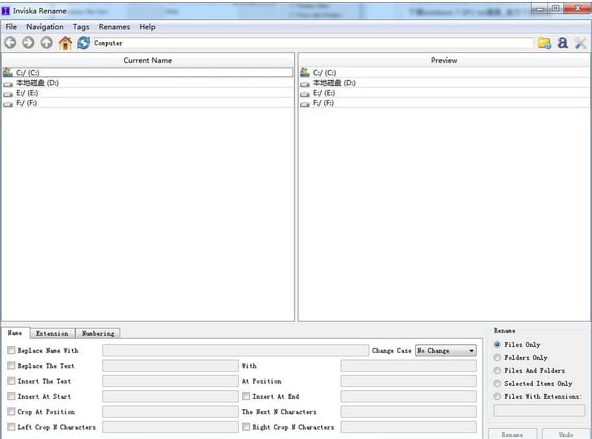The width and height of the screenshot is (592, 439).
Task: Open the Change Case dropdown
Action: coord(446,350)
